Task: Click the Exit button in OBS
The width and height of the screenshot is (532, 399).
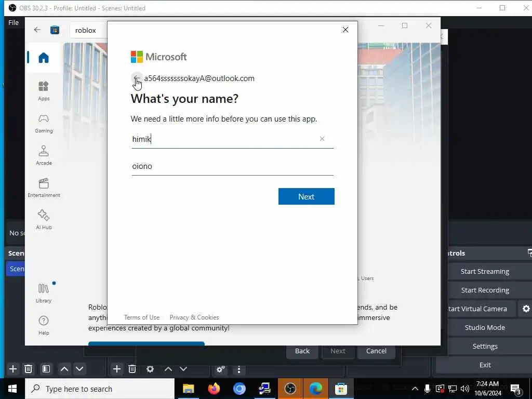Action: click(485, 365)
